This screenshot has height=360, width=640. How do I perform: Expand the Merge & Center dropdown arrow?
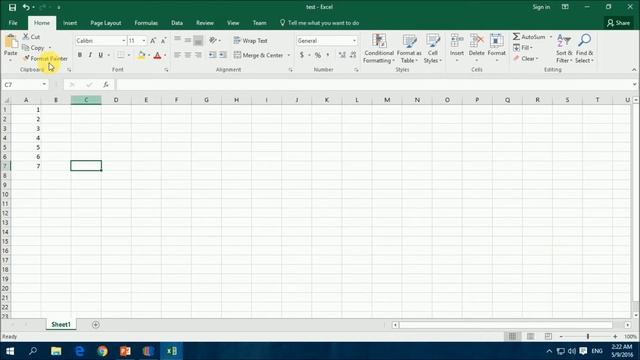289,55
